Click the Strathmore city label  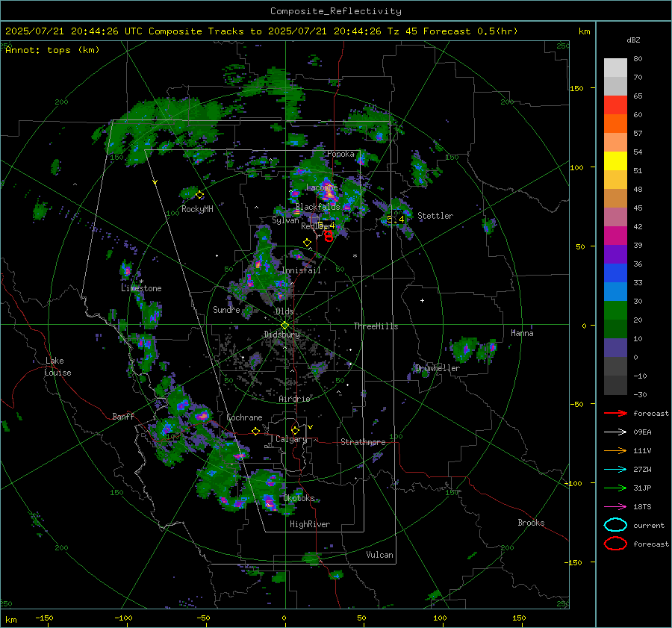[363, 442]
